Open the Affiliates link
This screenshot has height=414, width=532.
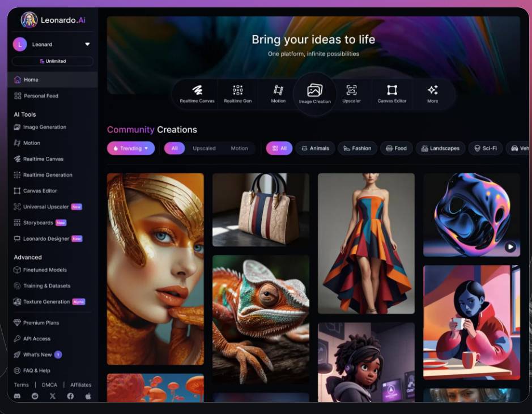click(x=81, y=385)
